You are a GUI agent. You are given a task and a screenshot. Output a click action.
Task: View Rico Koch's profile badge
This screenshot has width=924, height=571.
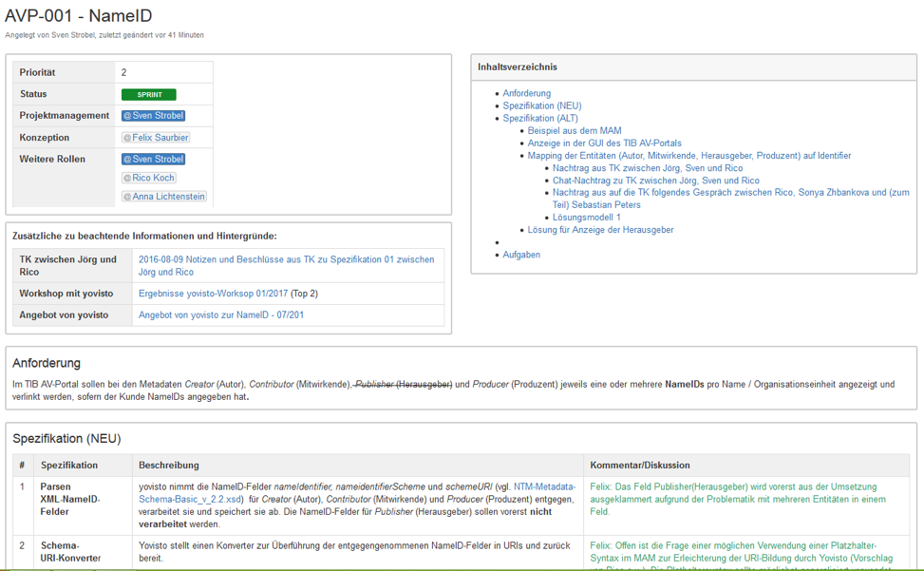pos(148,177)
